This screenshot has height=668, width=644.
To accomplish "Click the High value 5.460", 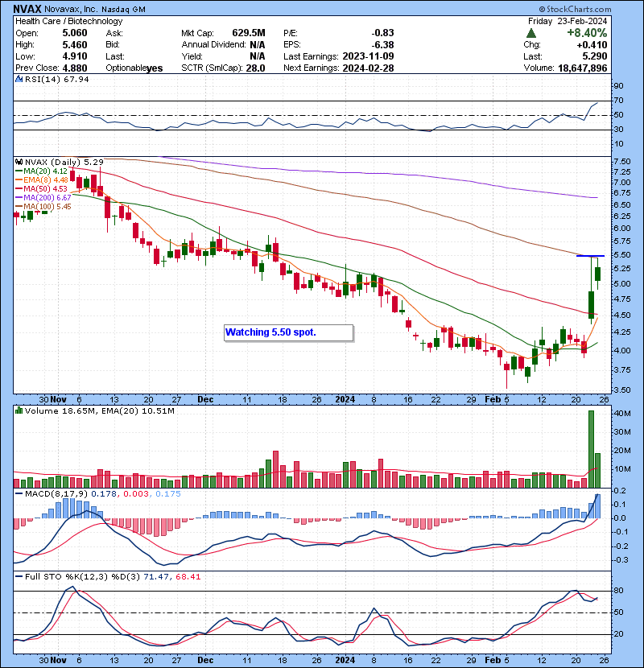I will coord(75,45).
